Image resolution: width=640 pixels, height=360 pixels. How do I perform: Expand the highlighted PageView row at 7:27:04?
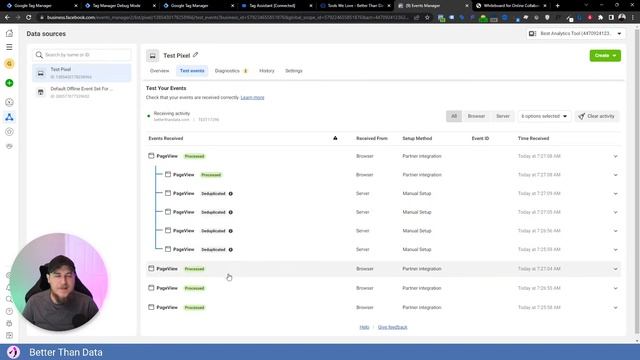616,269
